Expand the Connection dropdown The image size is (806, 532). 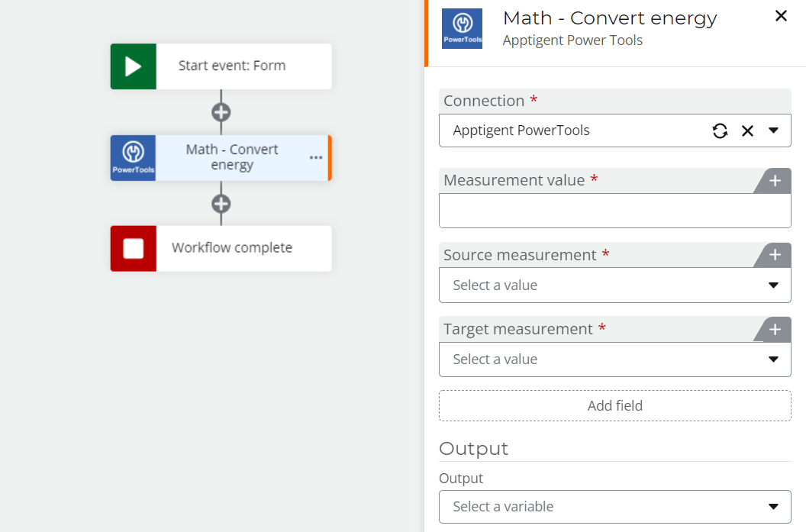[773, 131]
